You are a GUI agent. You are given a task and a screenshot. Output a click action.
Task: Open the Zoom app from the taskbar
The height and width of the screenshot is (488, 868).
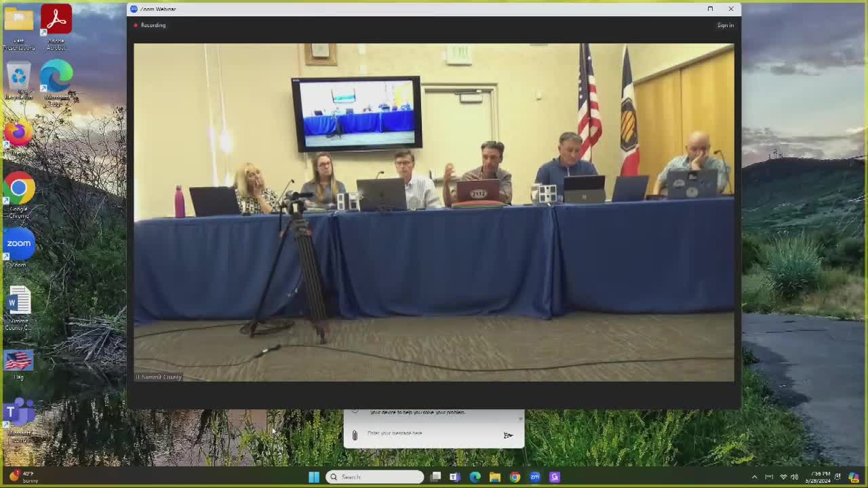pos(534,476)
